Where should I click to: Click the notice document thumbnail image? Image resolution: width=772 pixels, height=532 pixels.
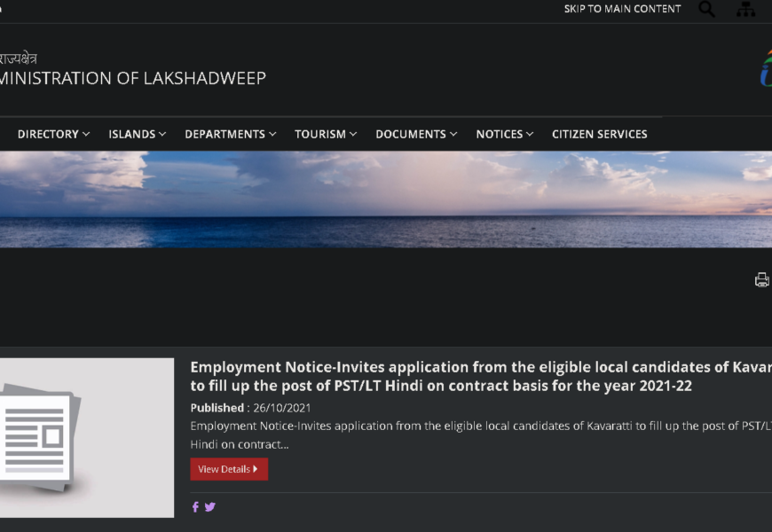[x=87, y=437]
